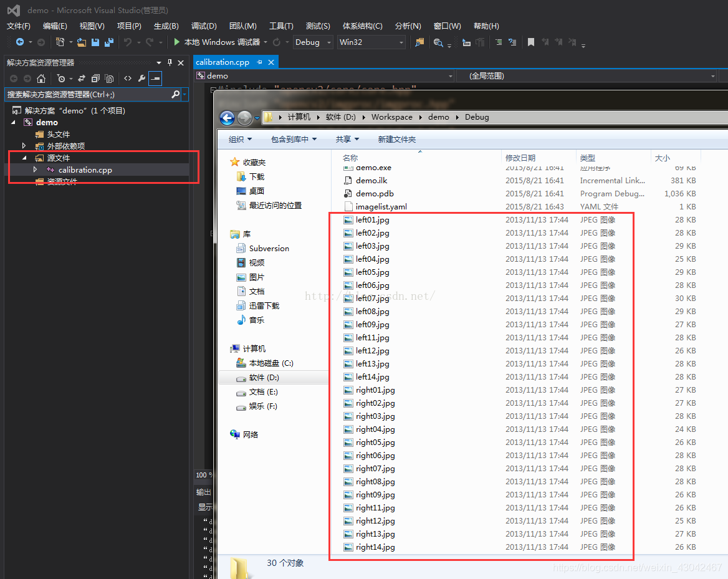Sort files by 名称 column header

[x=350, y=158]
